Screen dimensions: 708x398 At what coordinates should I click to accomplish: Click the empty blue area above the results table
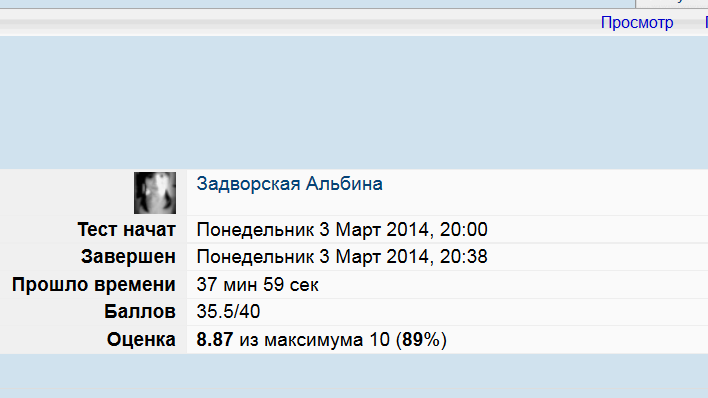(354, 103)
